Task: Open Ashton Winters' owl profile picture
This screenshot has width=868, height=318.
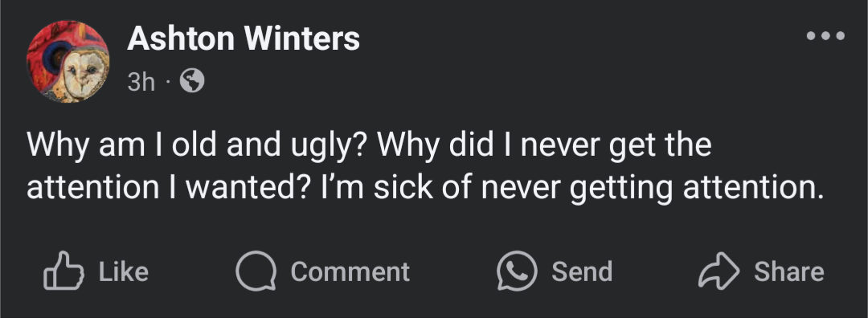Action: click(68, 61)
